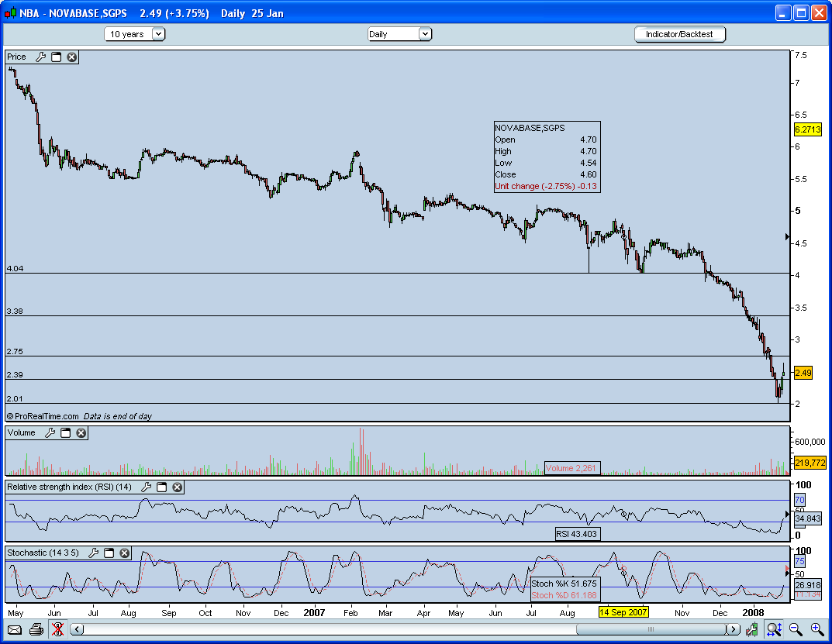The width and height of the screenshot is (832, 644).
Task: Close the Volume indicator panel
Action: point(81,433)
